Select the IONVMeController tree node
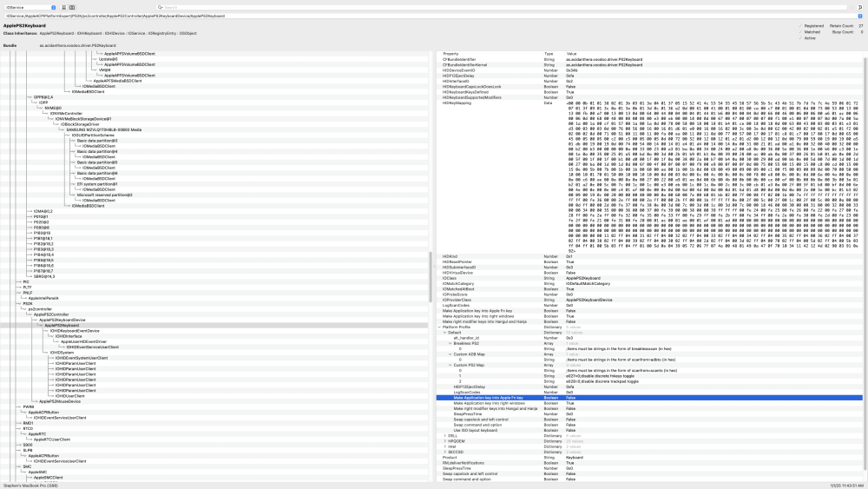This screenshot has height=489, width=868. tap(66, 114)
